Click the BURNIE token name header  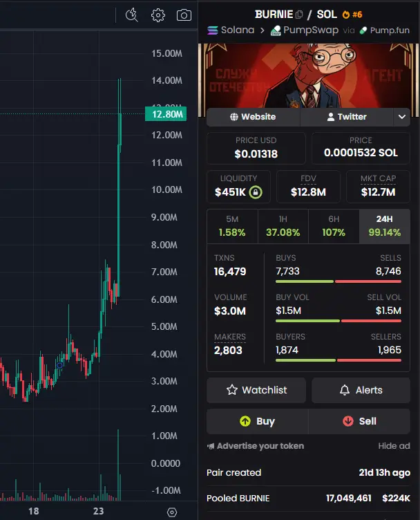click(x=274, y=15)
